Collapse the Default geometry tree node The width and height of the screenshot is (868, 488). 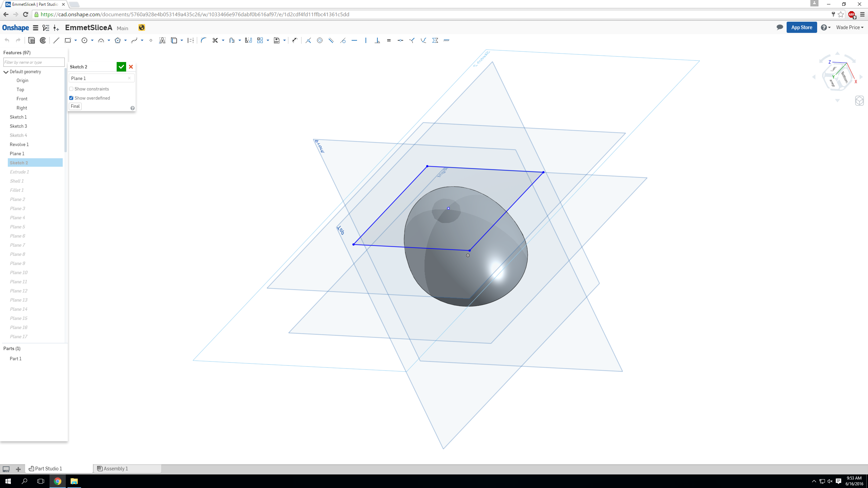(x=6, y=72)
